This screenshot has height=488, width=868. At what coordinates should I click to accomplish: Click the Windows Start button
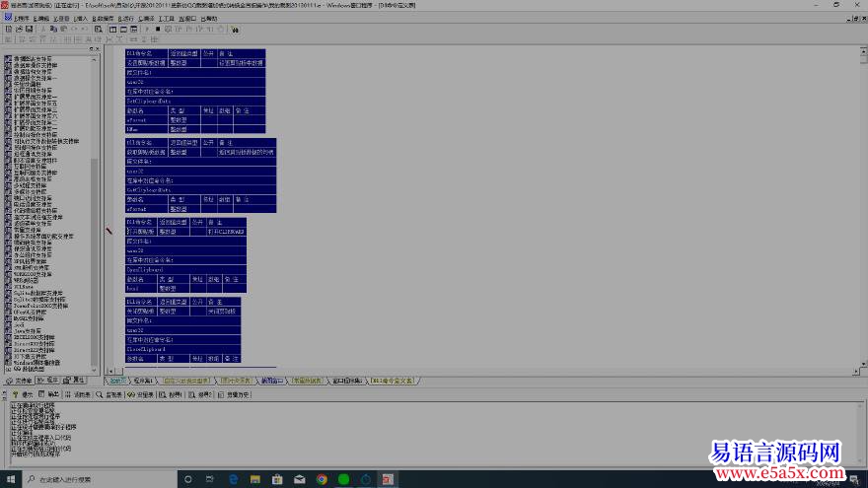click(x=9, y=479)
